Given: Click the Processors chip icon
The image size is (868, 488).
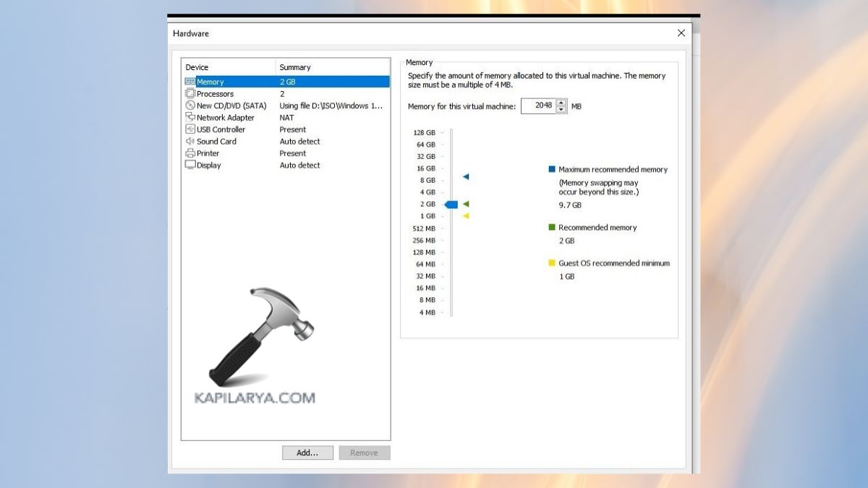Looking at the screenshot, I should tap(190, 94).
